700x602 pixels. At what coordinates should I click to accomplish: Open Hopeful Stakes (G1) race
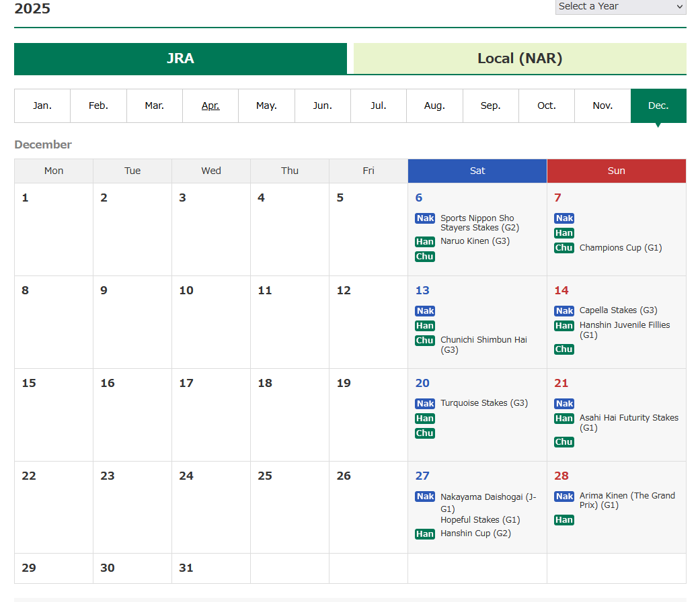480,520
